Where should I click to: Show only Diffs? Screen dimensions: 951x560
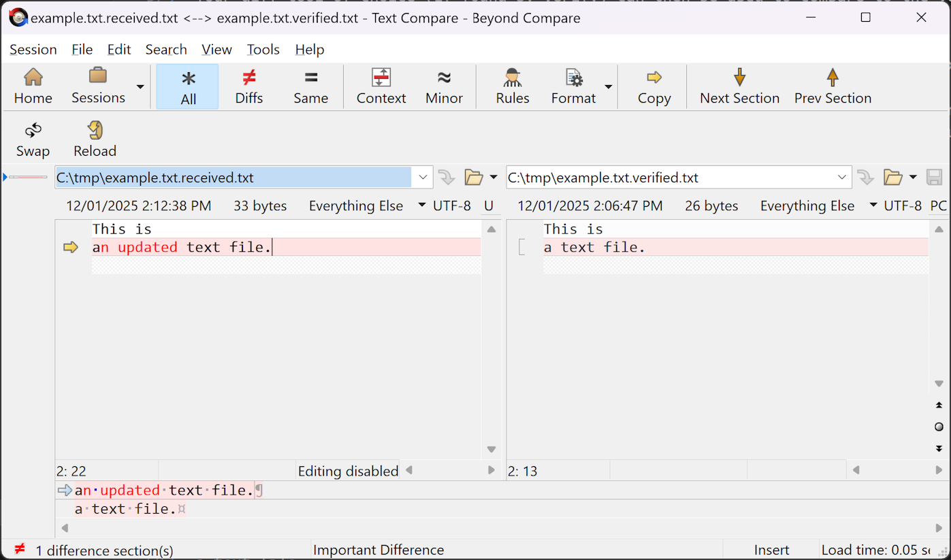pyautogui.click(x=249, y=86)
